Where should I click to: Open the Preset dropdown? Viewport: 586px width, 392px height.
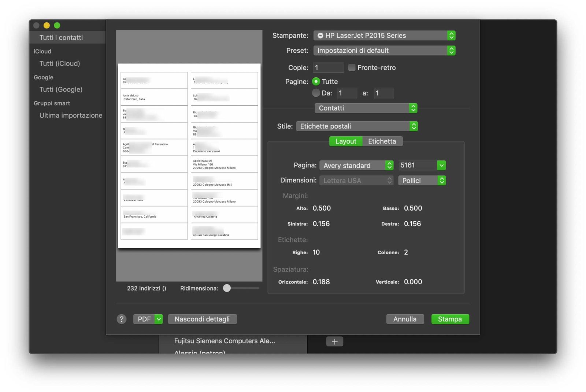(x=384, y=51)
